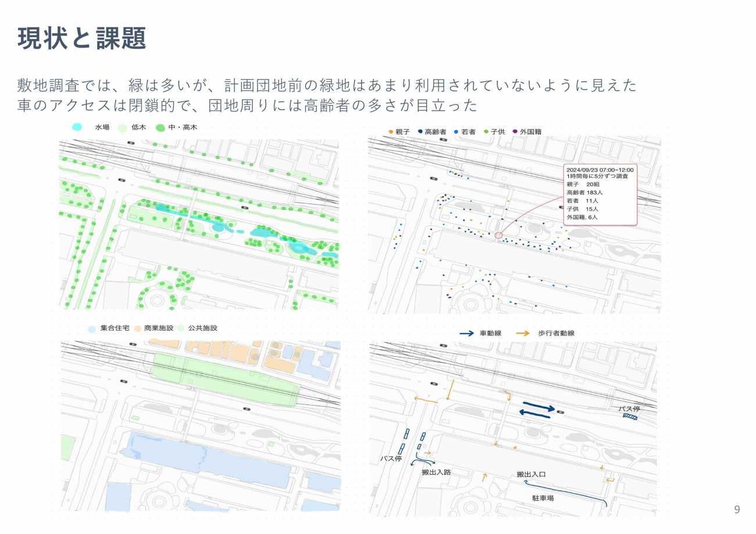Screen dimensions: 756x534
Task: Select the light blue 集合住宅 legend swatch
Action: [91, 328]
